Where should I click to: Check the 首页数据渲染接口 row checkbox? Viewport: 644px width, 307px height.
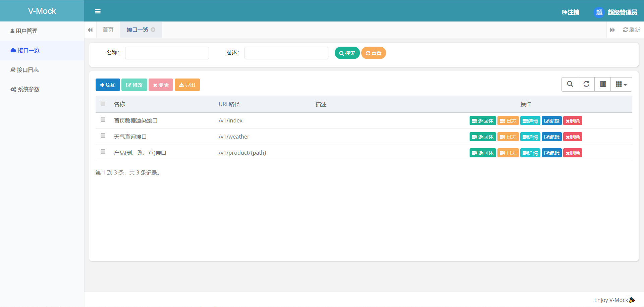pyautogui.click(x=103, y=120)
